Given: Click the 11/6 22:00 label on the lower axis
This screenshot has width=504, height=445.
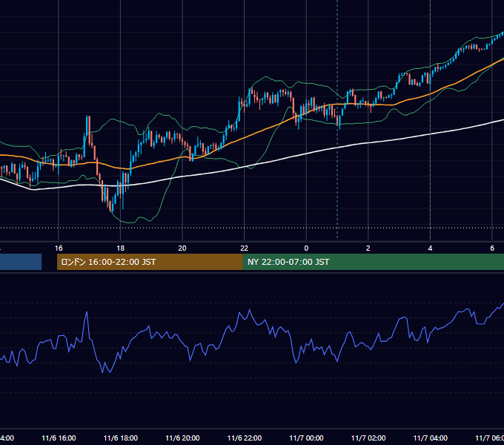Looking at the screenshot, I should [x=245, y=438].
